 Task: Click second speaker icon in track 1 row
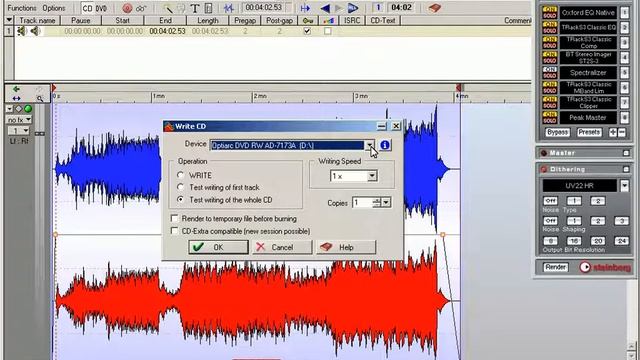[35, 31]
